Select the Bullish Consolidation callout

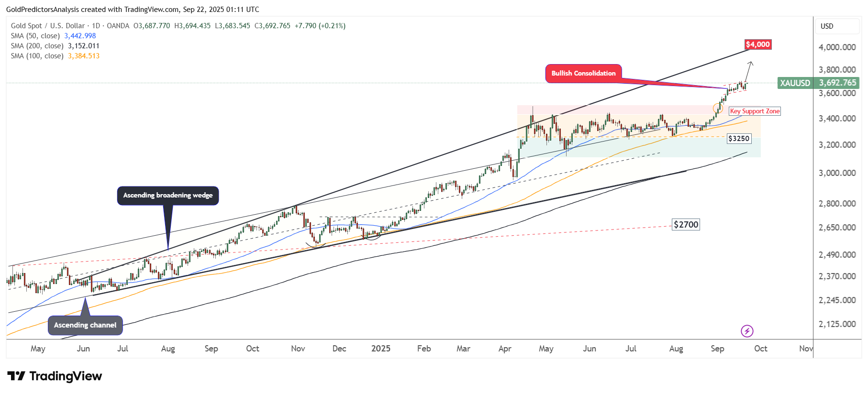[x=583, y=74]
